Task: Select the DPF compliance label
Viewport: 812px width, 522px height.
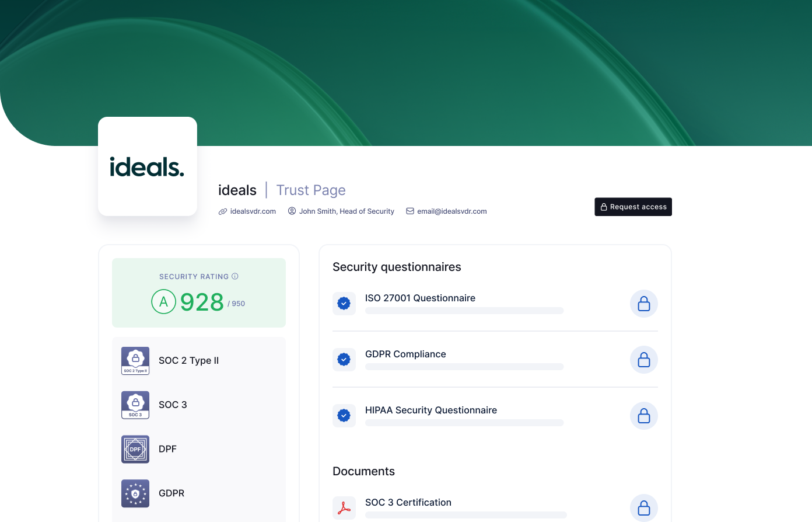Action: 167,449
